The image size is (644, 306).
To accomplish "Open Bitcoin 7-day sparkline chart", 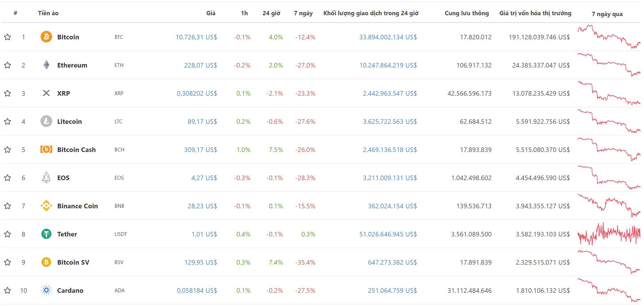I will coord(609,36).
